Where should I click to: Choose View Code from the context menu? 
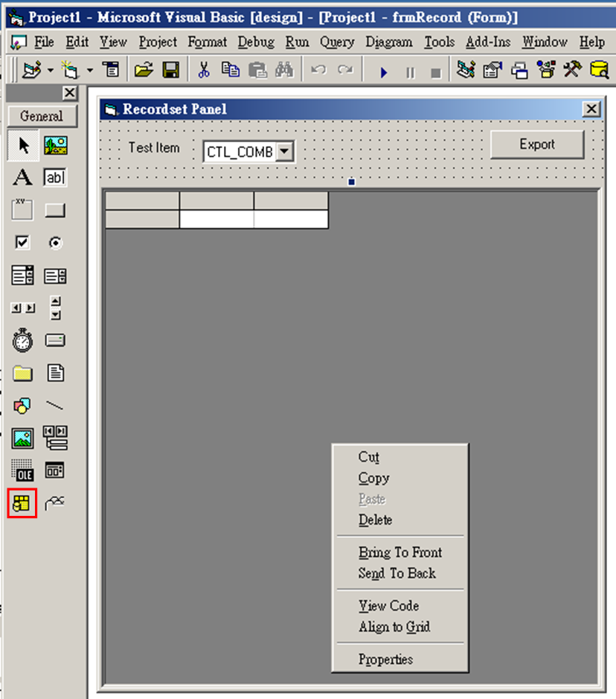click(x=388, y=606)
